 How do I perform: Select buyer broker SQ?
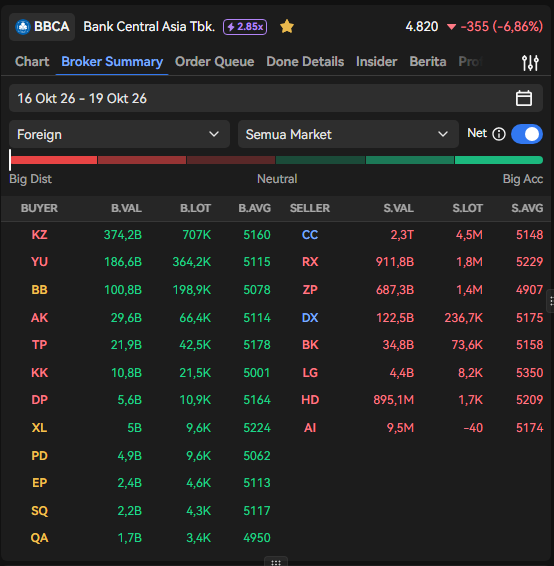39,511
